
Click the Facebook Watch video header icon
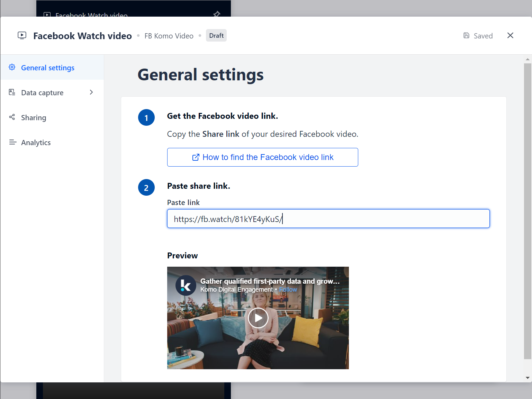pos(22,35)
